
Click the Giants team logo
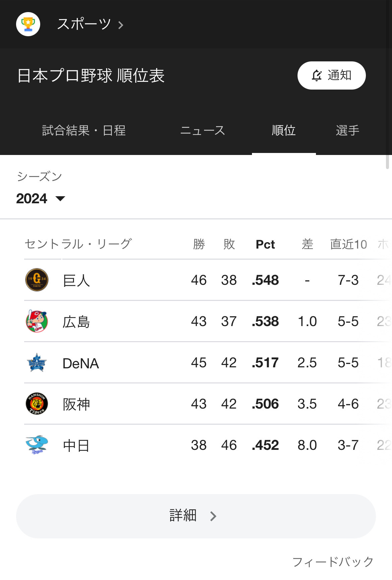click(x=37, y=280)
